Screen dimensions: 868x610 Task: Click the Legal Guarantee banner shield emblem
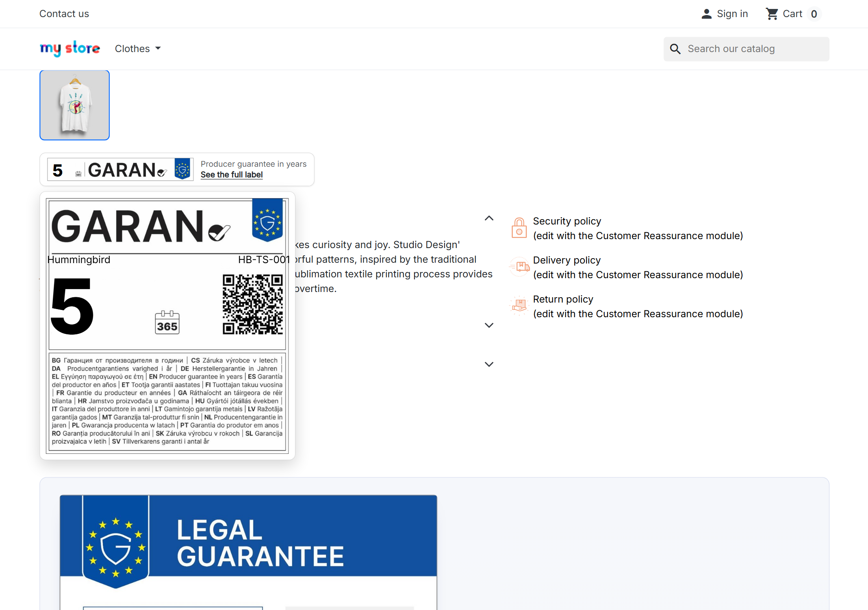coord(116,542)
